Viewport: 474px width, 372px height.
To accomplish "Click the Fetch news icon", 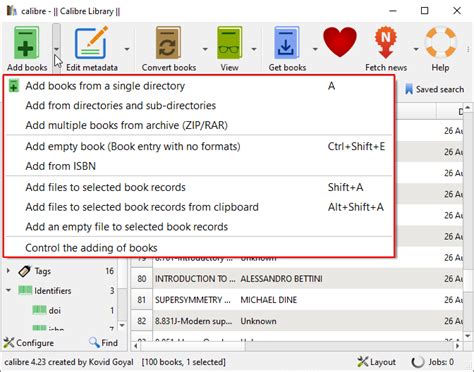I will [x=386, y=43].
